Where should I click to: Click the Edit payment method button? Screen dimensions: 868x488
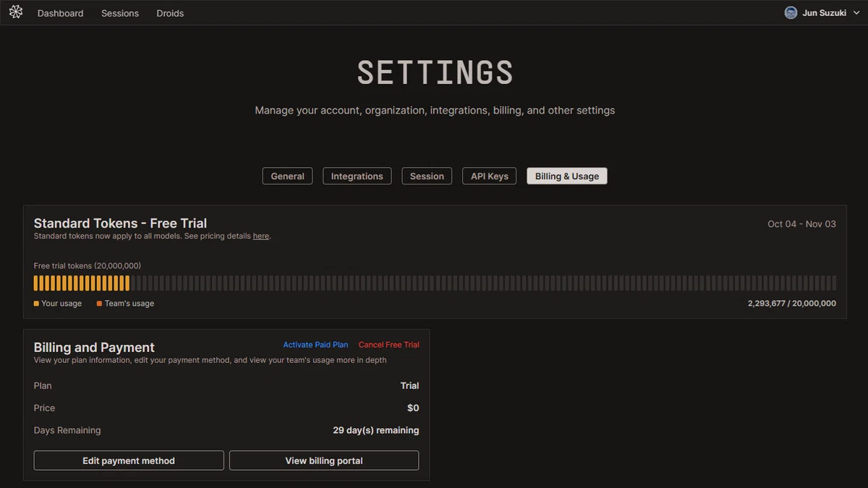129,461
